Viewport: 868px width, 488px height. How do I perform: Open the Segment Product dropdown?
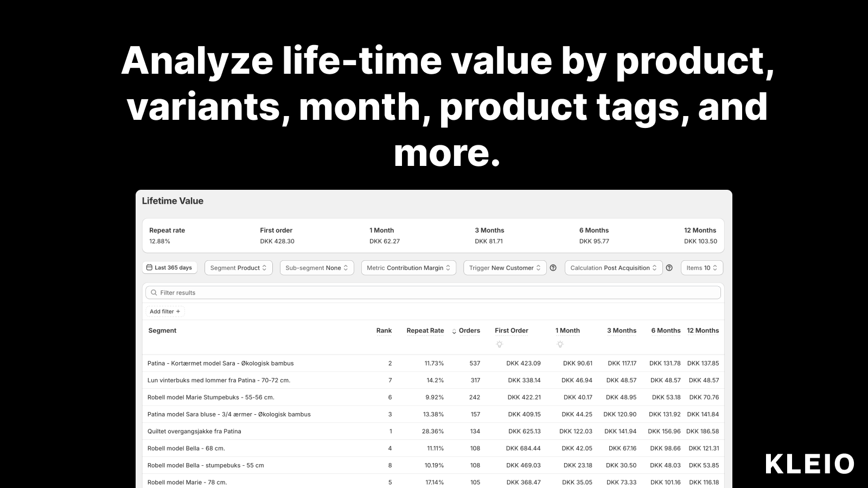tap(238, 267)
